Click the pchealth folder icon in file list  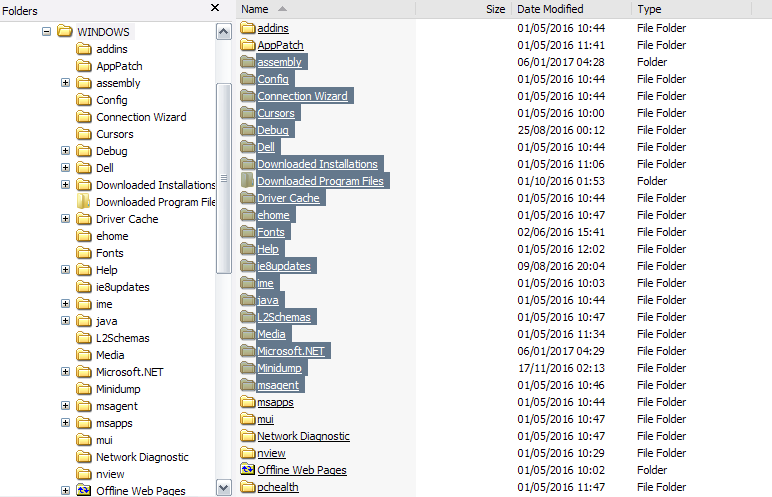pos(248,487)
